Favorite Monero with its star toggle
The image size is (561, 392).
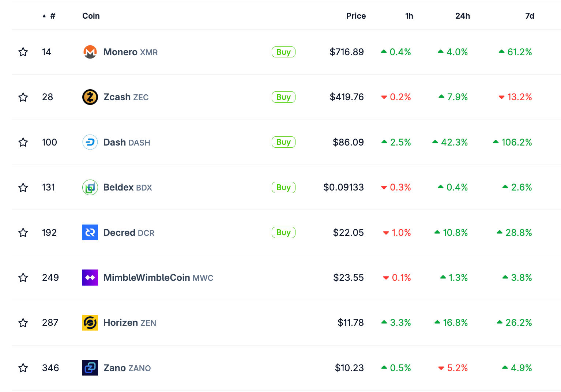23,52
